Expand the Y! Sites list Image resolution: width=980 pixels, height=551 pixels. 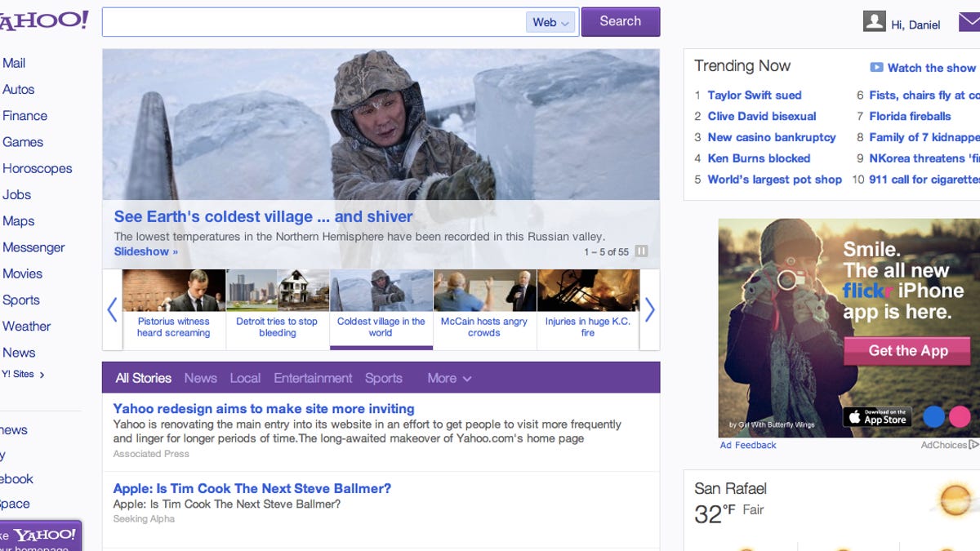click(23, 375)
